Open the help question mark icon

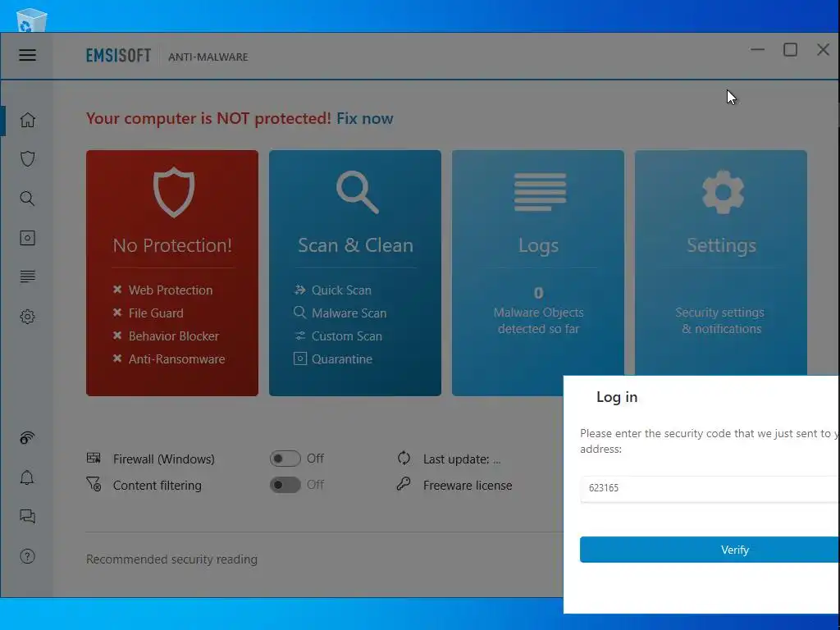coord(27,557)
